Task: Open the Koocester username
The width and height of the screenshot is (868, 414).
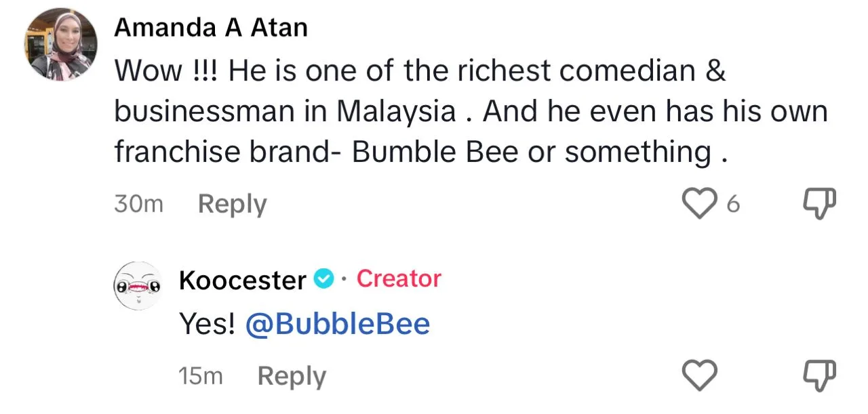Action: pos(243,280)
